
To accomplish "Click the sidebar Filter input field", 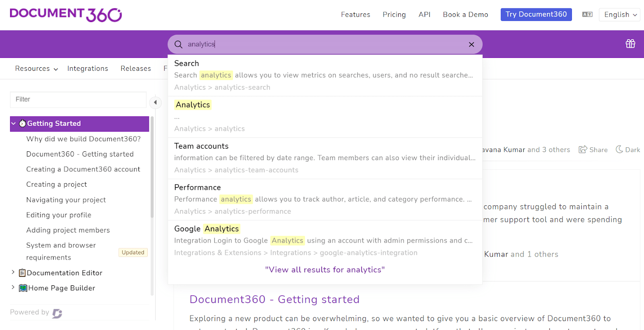I will (x=78, y=99).
